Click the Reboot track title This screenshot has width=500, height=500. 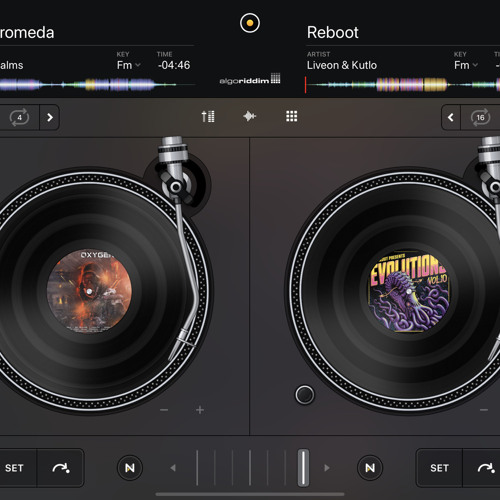(333, 33)
